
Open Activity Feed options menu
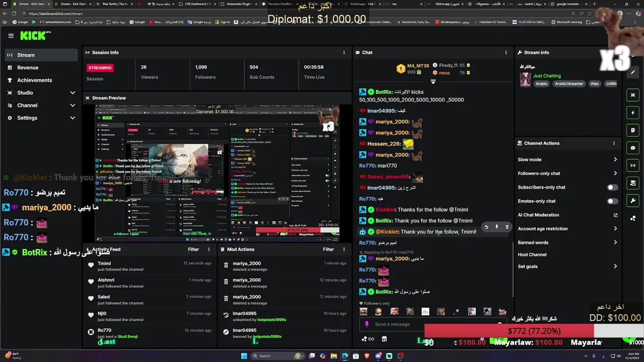(x=209, y=249)
